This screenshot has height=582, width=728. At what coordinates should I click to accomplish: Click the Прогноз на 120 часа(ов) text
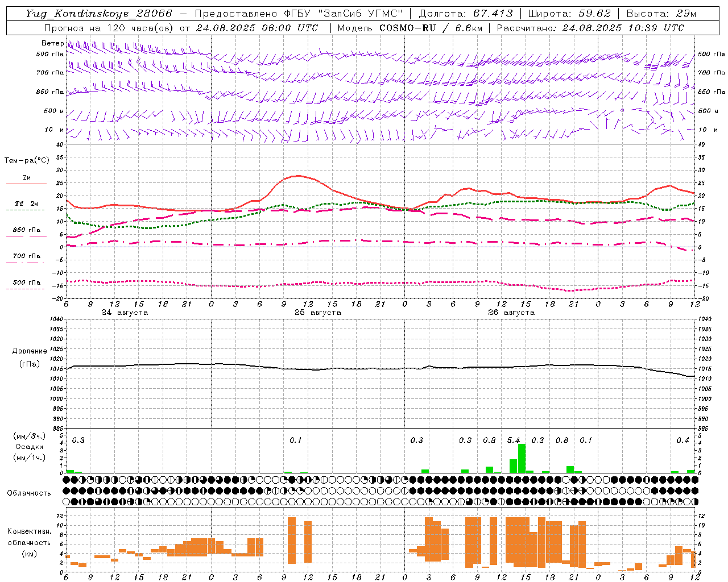coord(109,28)
